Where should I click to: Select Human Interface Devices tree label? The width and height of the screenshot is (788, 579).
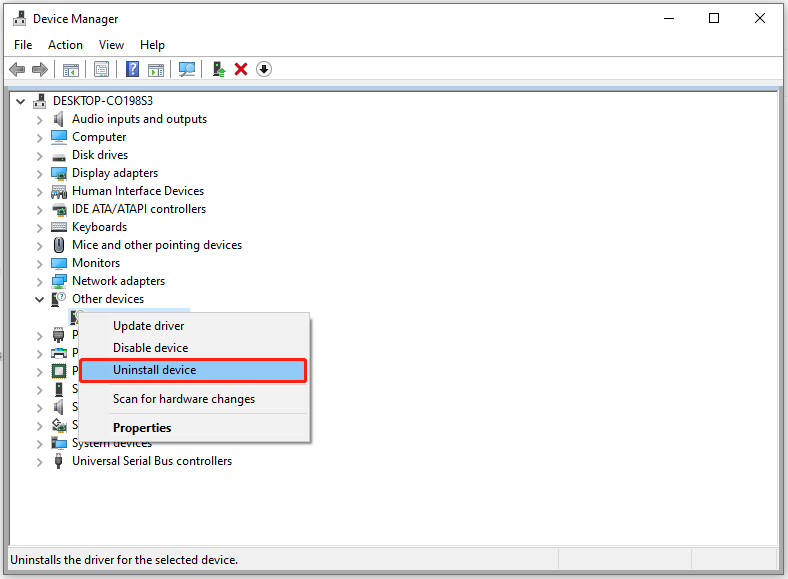click(x=138, y=191)
